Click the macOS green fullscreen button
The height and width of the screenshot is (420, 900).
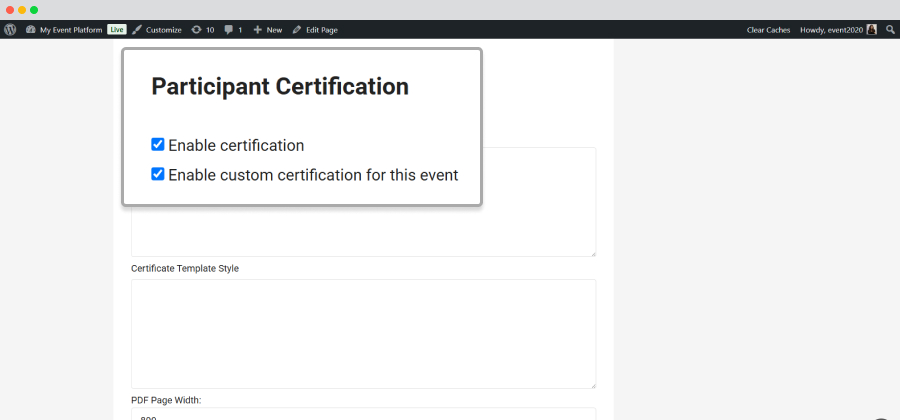pyautogui.click(x=34, y=10)
